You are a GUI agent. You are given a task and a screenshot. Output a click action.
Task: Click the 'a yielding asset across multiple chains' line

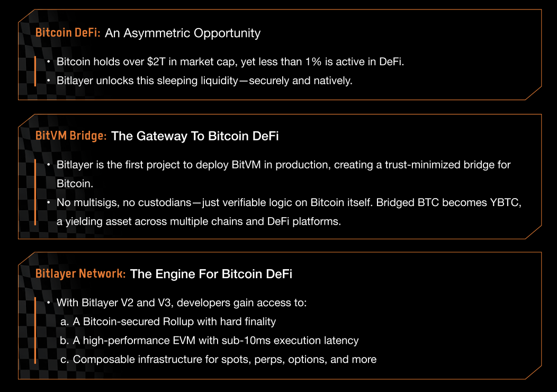199,221
